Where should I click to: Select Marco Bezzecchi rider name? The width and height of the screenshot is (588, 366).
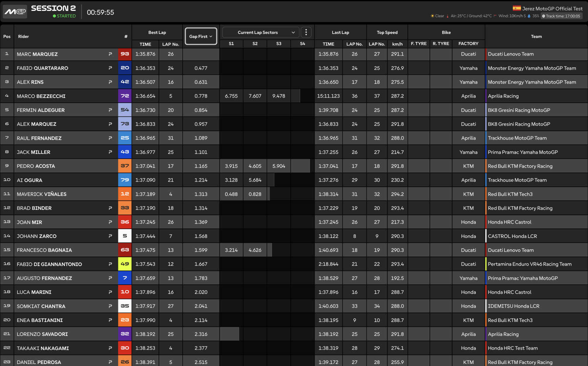(41, 96)
